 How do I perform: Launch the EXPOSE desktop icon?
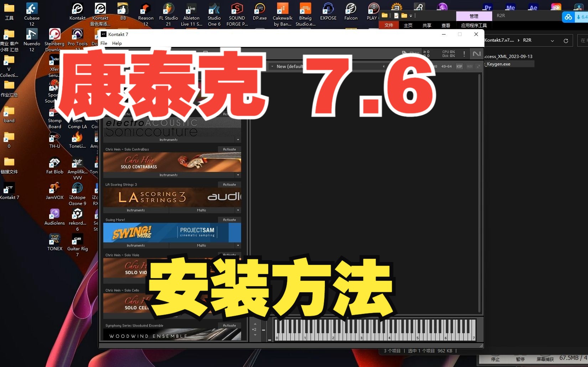click(x=328, y=12)
